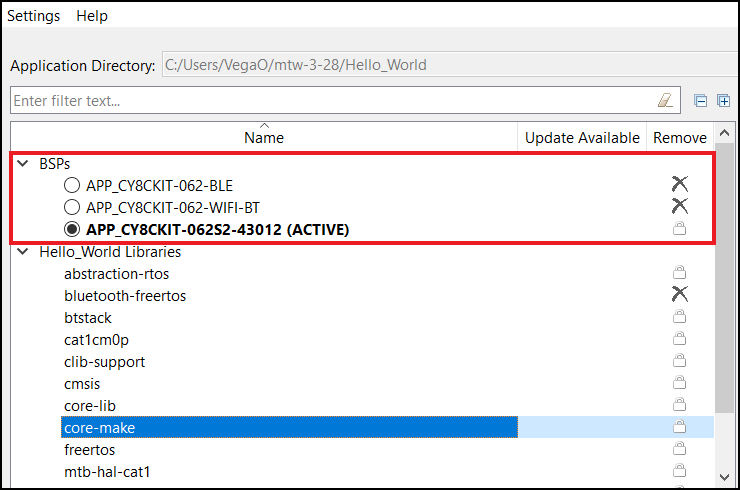This screenshot has width=740, height=490.
Task: Click the lock icon in the core-lib row
Action: [x=679, y=405]
